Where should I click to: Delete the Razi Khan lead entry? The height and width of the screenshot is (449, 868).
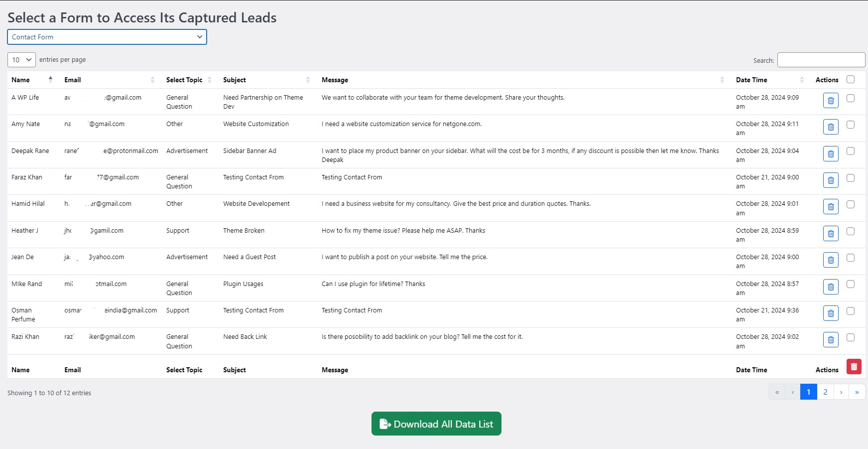pyautogui.click(x=831, y=340)
